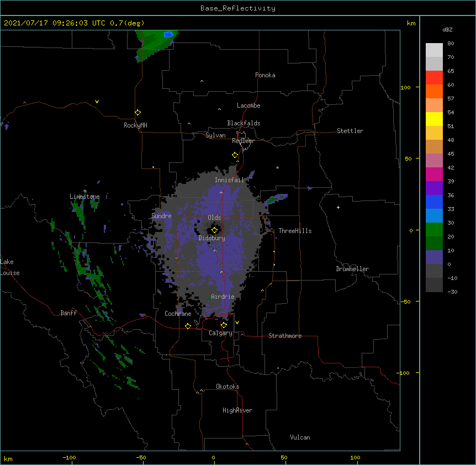
Task: Click the yellow diamond marker below Cochrane
Action: point(188,326)
